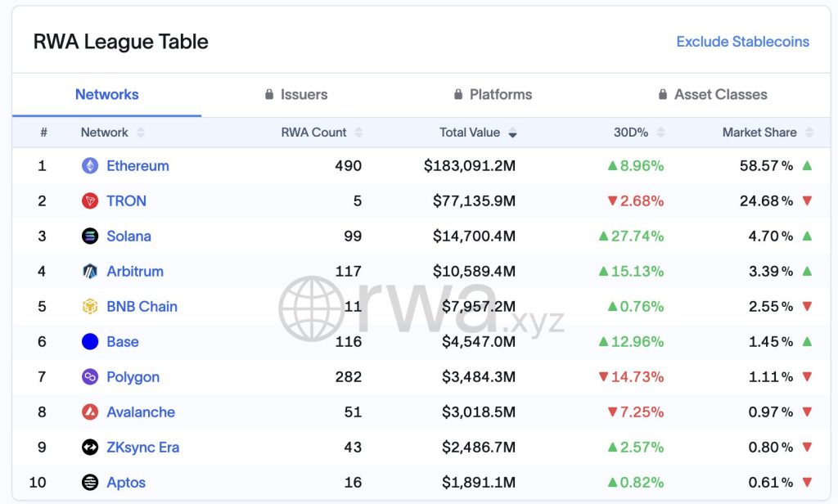Viewport: 838px width, 504px height.
Task: Open the Asset Classes tab
Action: pos(712,95)
